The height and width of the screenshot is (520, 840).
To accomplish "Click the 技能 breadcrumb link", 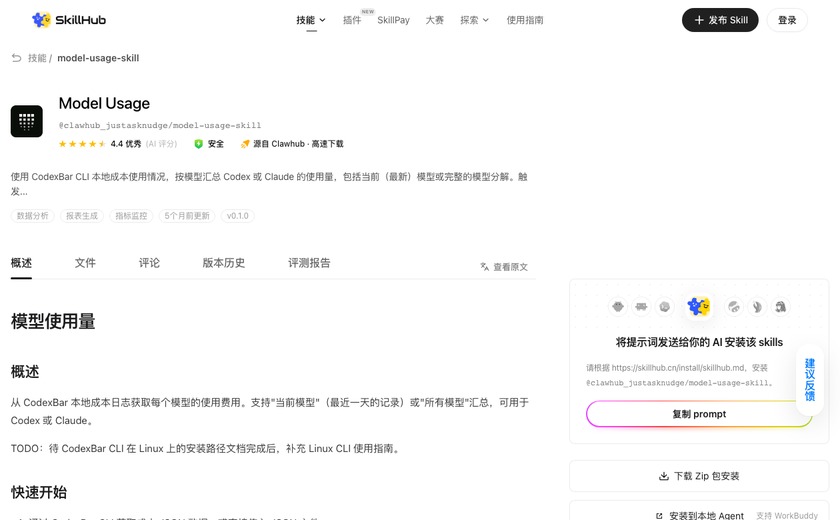I will tap(37, 58).
